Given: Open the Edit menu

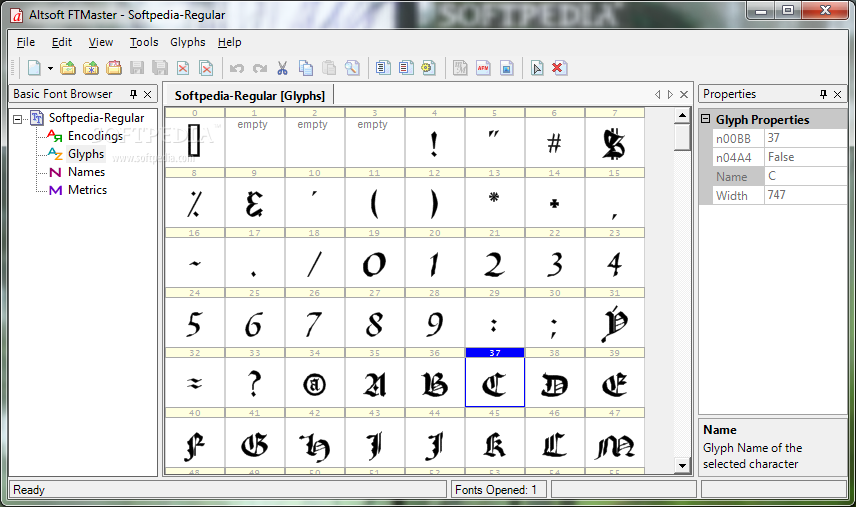Looking at the screenshot, I should pyautogui.click(x=62, y=42).
